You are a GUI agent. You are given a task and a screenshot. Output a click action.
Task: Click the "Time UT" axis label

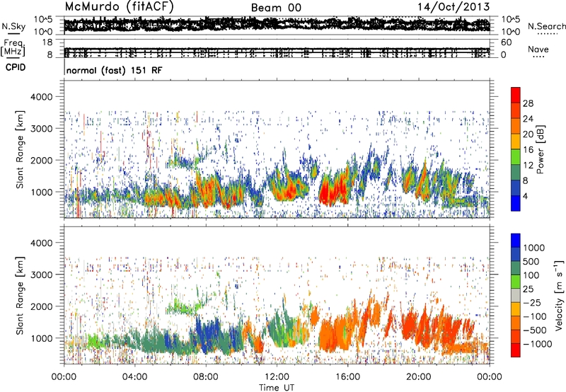[277, 387]
